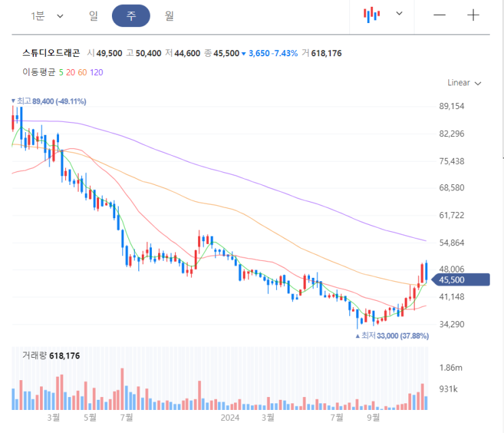The width and height of the screenshot is (504, 433).
Task: Click the 75,438 price axis label
Action: click(x=452, y=161)
